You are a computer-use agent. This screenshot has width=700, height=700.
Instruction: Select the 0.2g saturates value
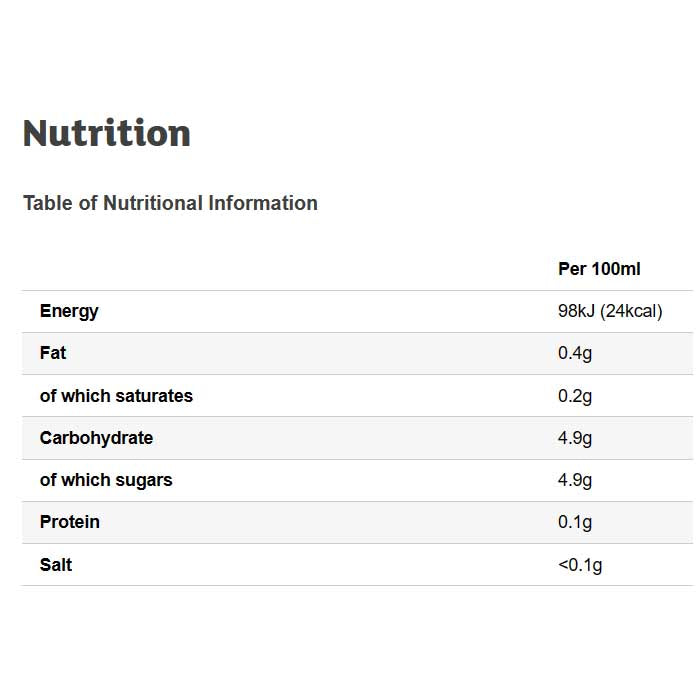575,396
